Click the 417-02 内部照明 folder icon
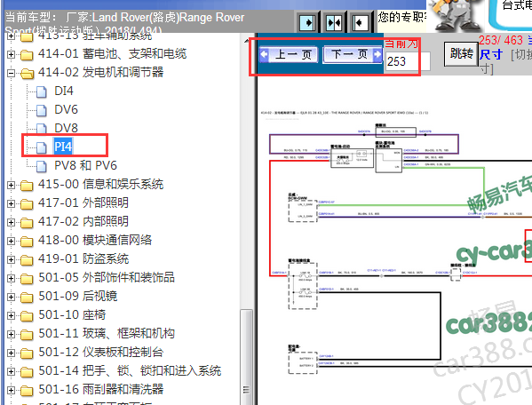This screenshot has height=405, width=532. [x=27, y=223]
